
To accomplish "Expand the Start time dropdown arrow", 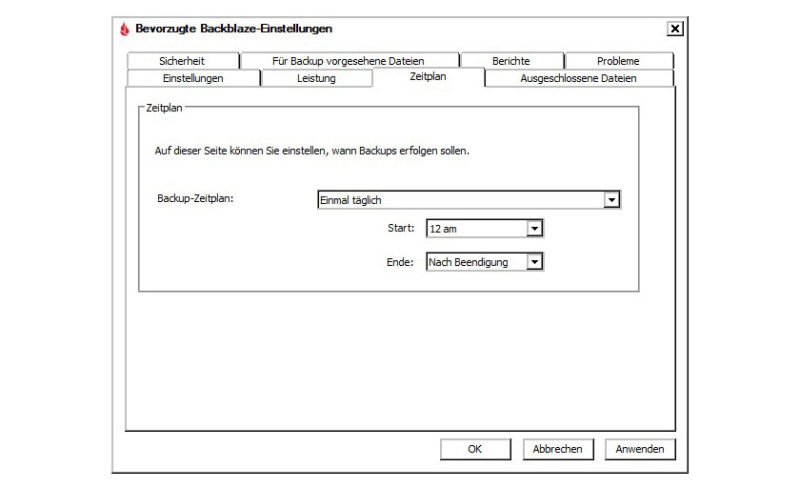I will click(534, 228).
